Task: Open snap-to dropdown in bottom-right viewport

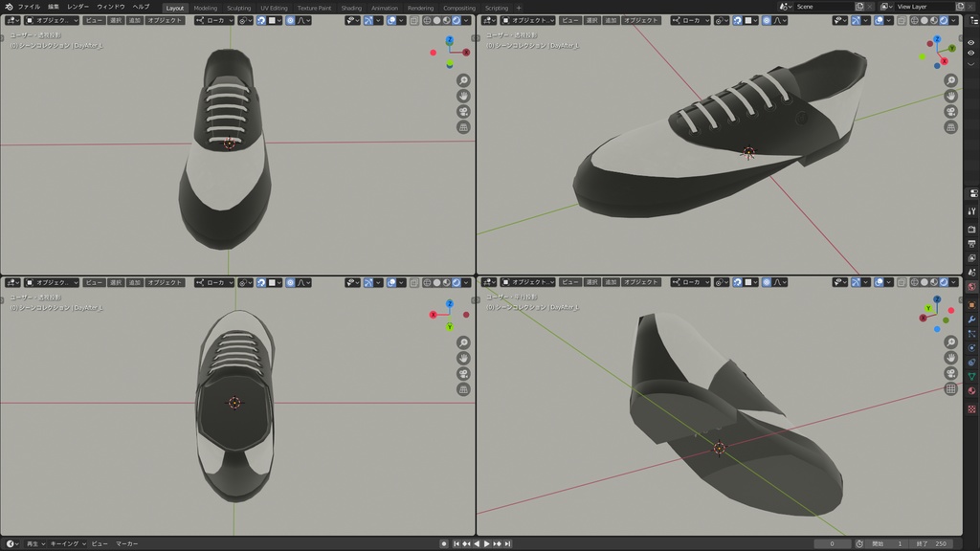Action: click(750, 282)
